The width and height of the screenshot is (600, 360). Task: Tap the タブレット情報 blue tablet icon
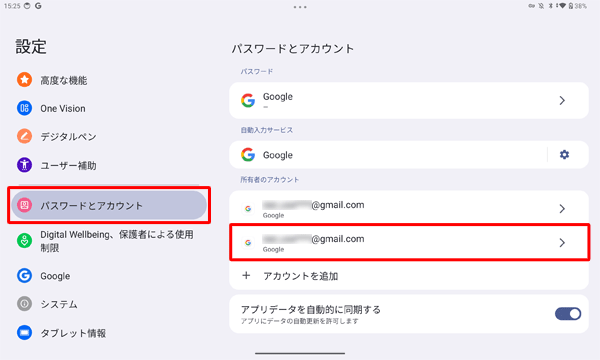[24, 332]
